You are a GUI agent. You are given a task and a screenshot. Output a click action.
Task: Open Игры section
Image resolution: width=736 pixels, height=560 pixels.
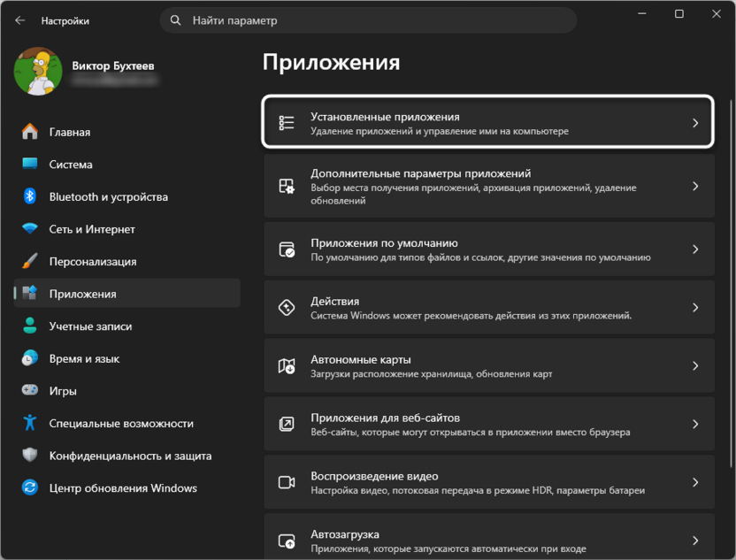pos(127,391)
